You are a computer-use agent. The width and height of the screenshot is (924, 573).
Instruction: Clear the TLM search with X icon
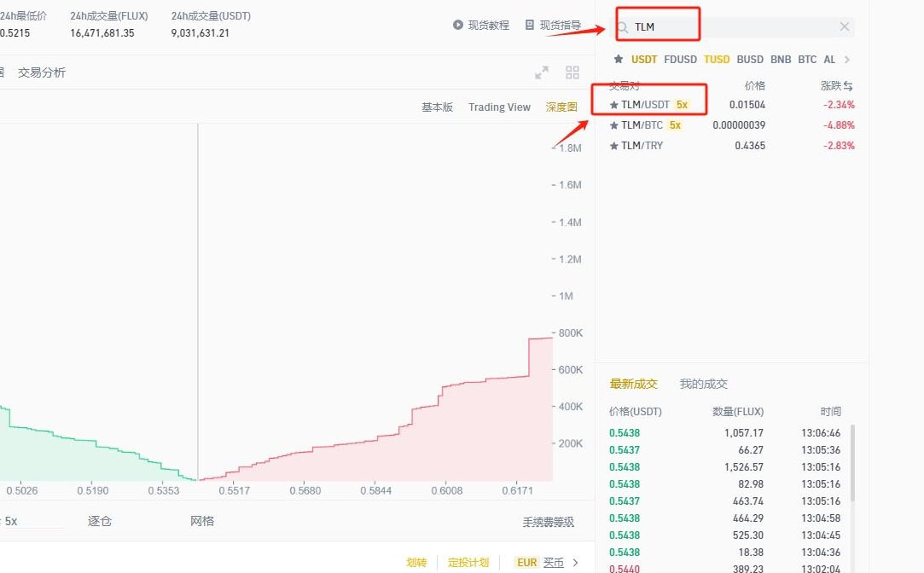click(x=844, y=26)
